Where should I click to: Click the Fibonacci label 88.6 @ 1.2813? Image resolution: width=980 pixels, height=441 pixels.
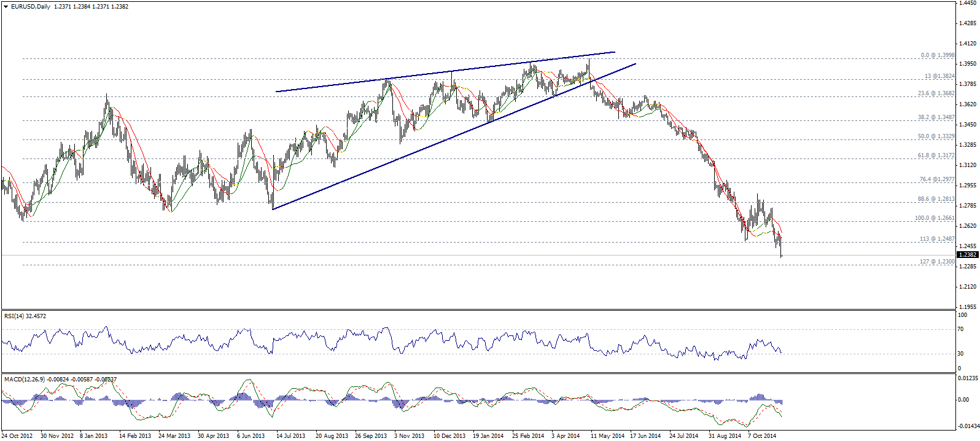[936, 199]
